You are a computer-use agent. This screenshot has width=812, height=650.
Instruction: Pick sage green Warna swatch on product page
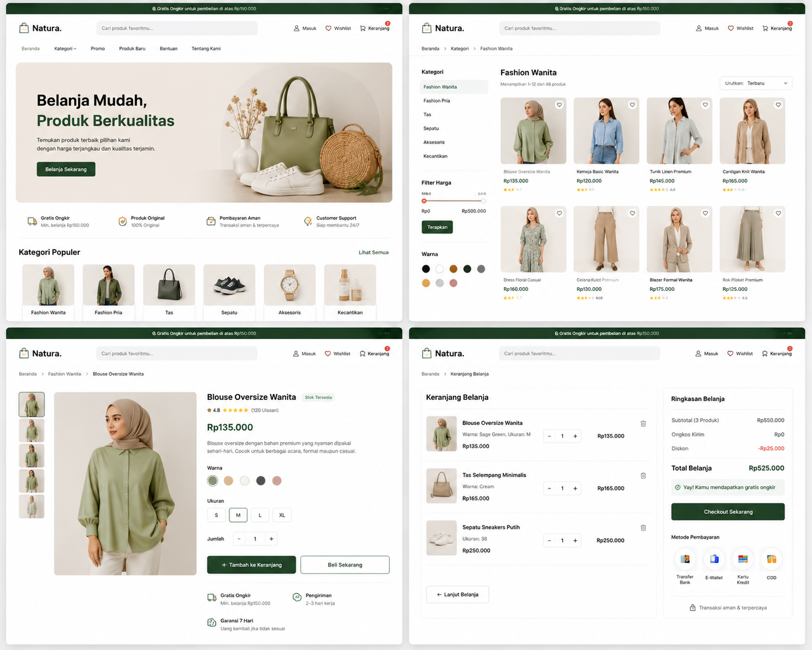coord(213,481)
